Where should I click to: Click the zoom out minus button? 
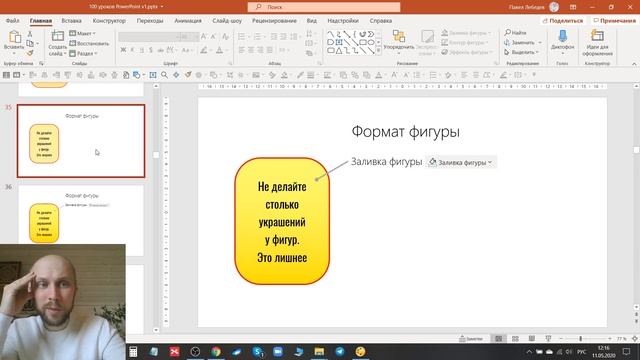coord(561,338)
